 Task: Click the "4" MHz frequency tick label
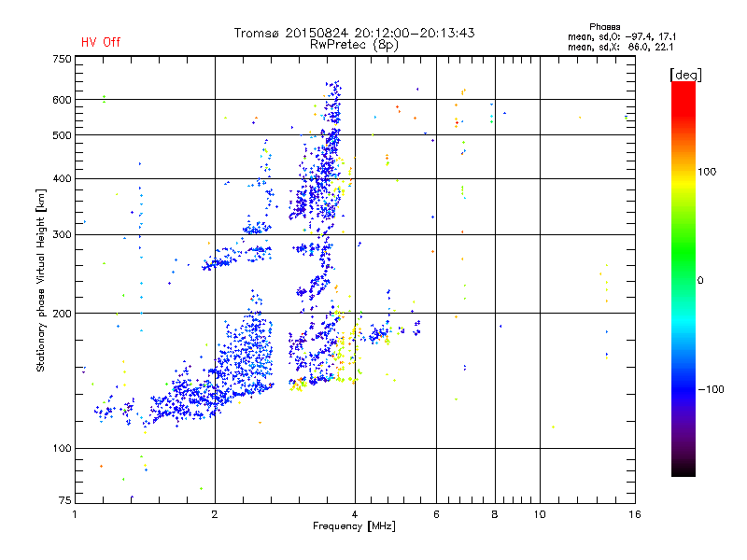(x=355, y=514)
